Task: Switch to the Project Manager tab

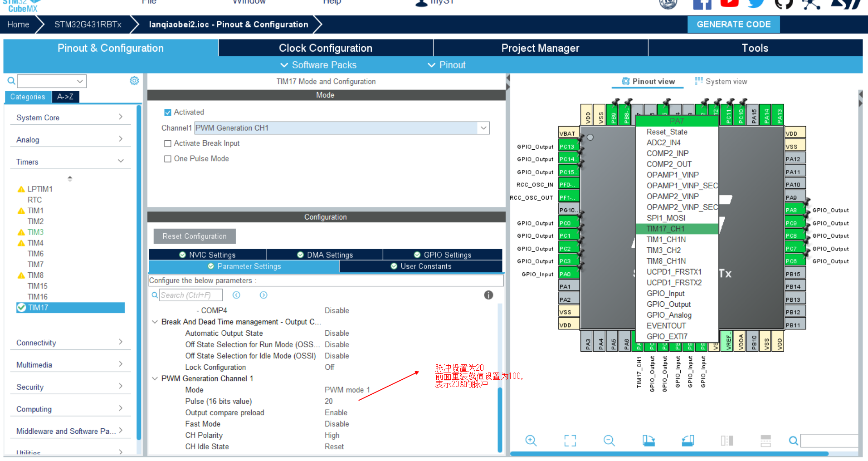Action: (x=540, y=48)
